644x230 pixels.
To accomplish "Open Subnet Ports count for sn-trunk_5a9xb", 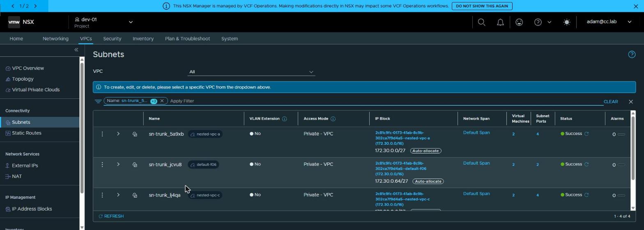I will pyautogui.click(x=537, y=134).
